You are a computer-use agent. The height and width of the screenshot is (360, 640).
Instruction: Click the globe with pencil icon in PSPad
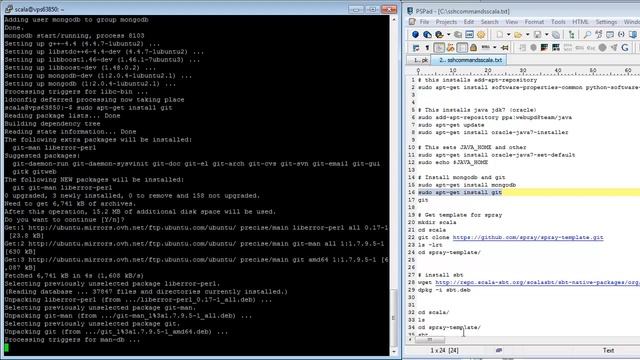click(x=439, y=35)
